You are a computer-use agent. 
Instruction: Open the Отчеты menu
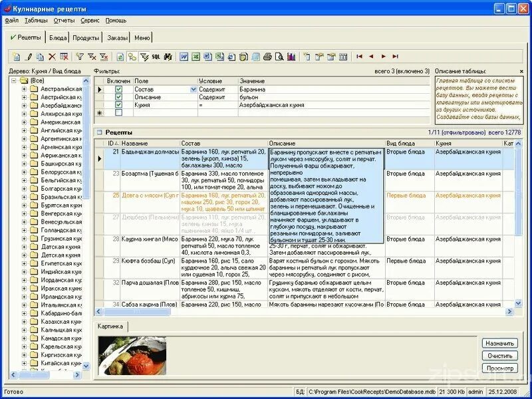point(64,21)
